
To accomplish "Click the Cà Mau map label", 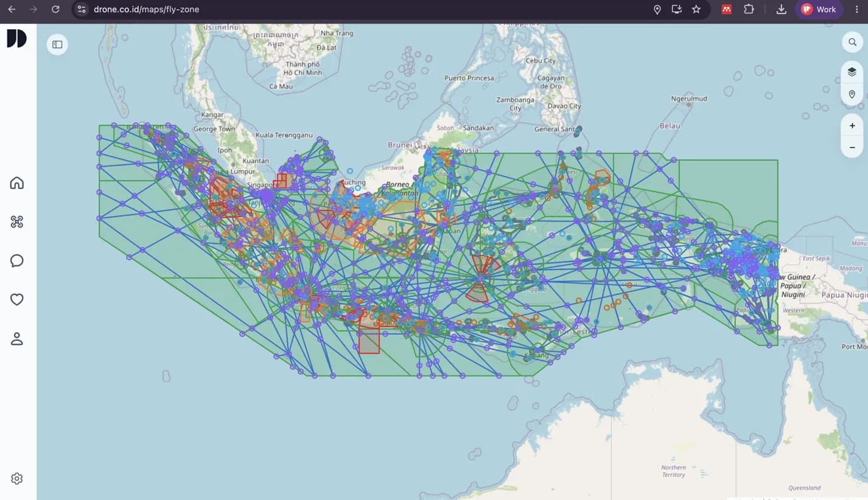I will (x=281, y=86).
